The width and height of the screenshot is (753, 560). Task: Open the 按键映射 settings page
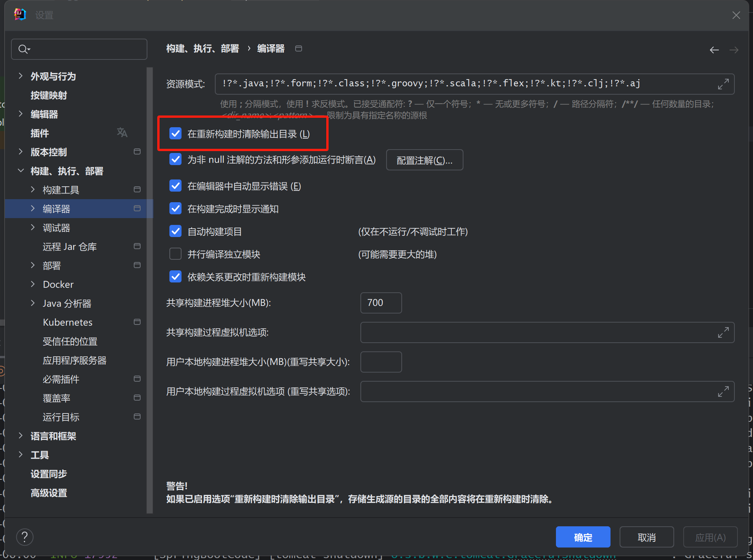tap(49, 95)
